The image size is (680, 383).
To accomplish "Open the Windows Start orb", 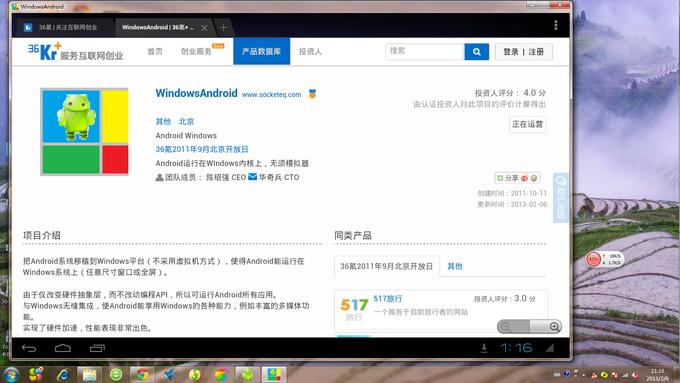I will (x=10, y=374).
